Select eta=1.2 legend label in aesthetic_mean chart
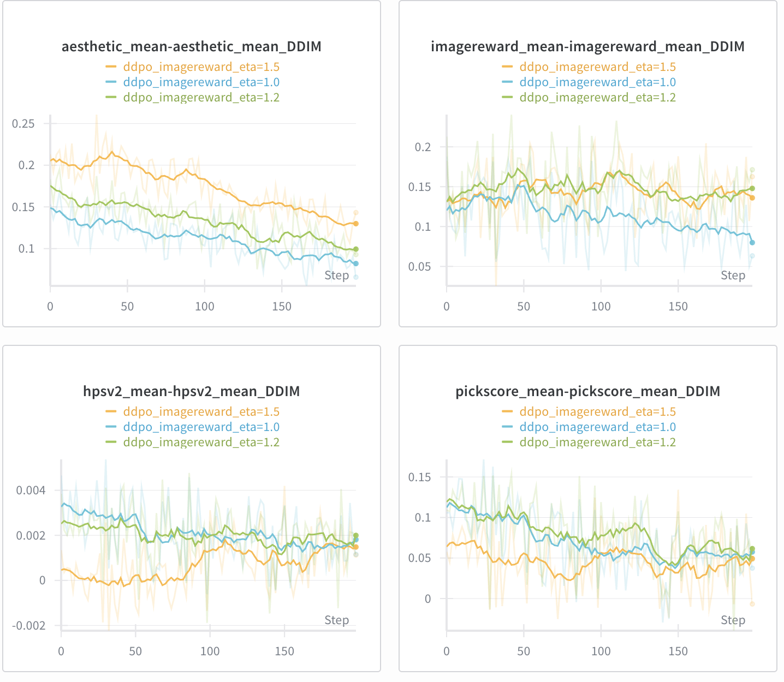 coord(201,98)
